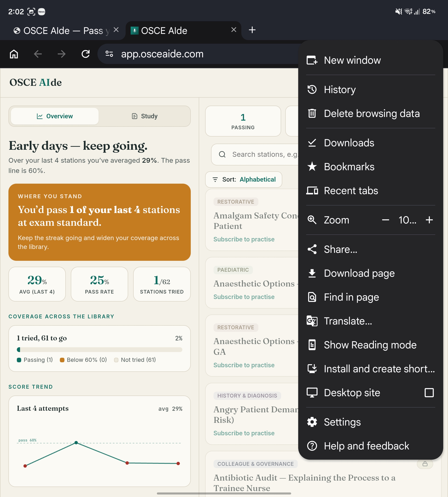This screenshot has height=497, width=448.
Task: Click the peak point on score trend chart
Action: [76, 443]
